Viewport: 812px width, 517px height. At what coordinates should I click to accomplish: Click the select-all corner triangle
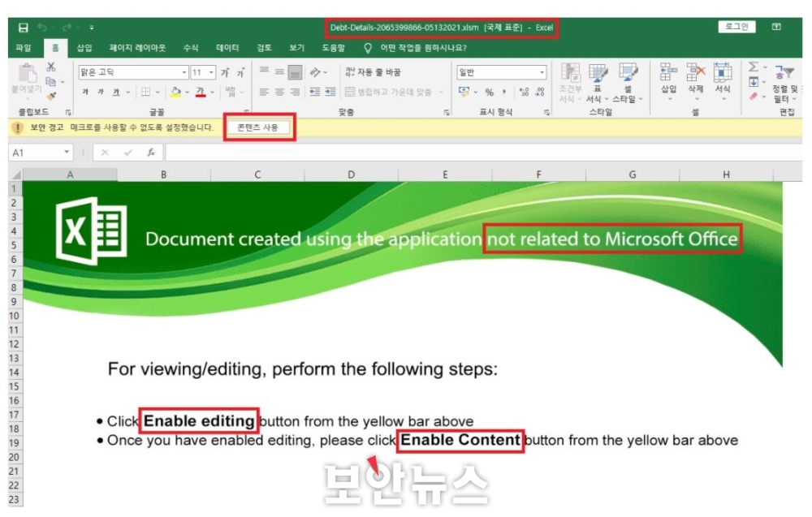pyautogui.click(x=15, y=175)
